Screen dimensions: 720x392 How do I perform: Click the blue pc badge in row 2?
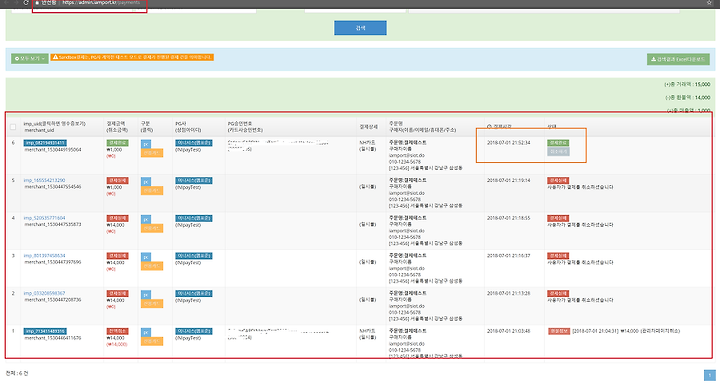coord(146,295)
